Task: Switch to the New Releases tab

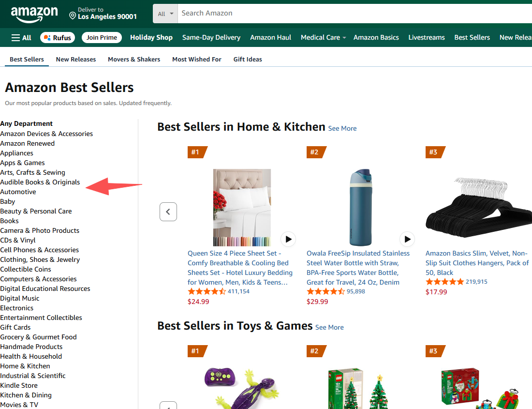Action: click(76, 60)
